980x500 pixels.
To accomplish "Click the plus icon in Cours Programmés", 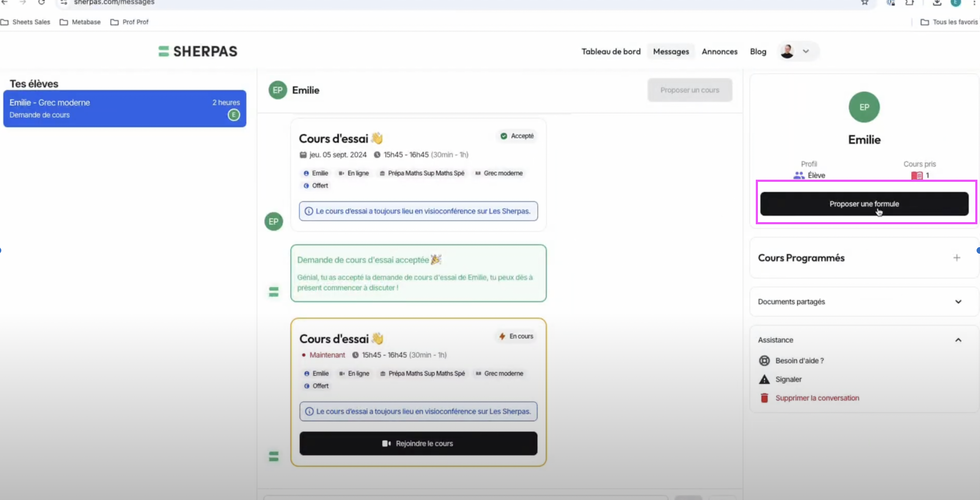I will pyautogui.click(x=956, y=258).
